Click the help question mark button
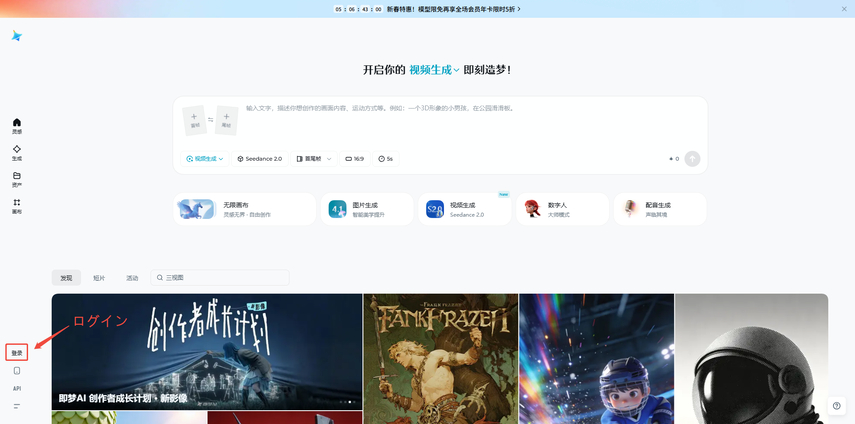The width and height of the screenshot is (855, 424). tap(836, 405)
